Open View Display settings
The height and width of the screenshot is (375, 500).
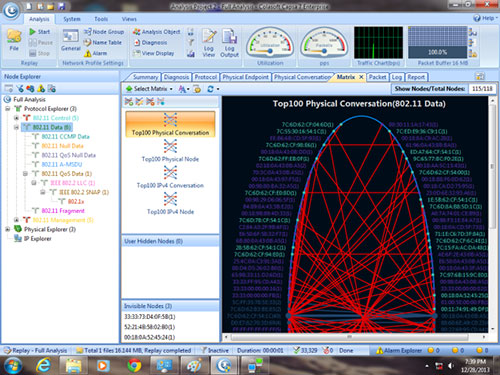[x=154, y=53]
